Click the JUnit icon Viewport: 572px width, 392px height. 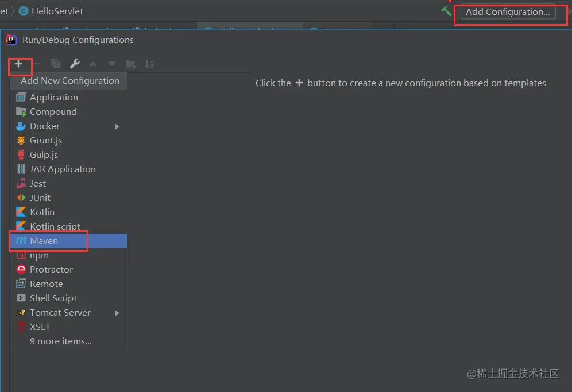[x=21, y=197]
